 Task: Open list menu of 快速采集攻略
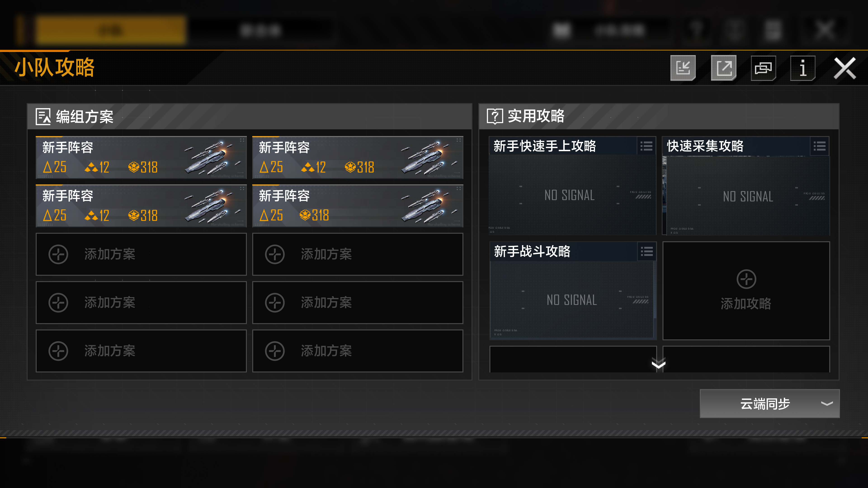[819, 146]
